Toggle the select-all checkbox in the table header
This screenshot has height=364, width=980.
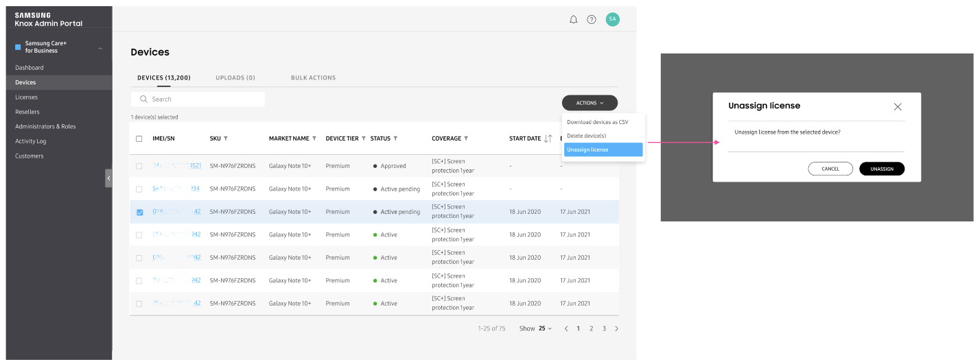[139, 138]
